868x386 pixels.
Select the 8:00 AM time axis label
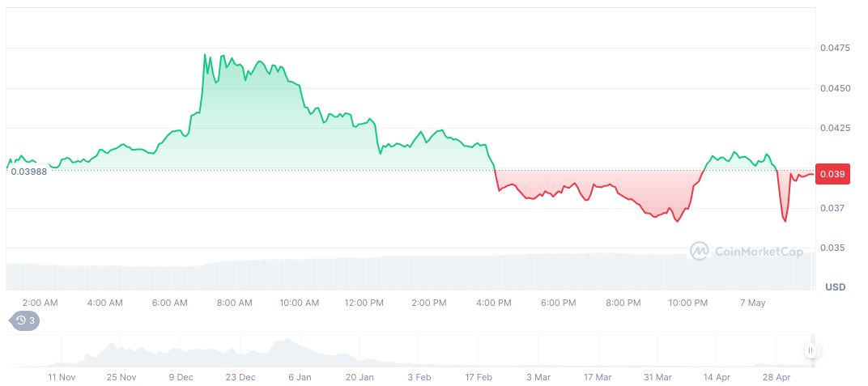[234, 303]
